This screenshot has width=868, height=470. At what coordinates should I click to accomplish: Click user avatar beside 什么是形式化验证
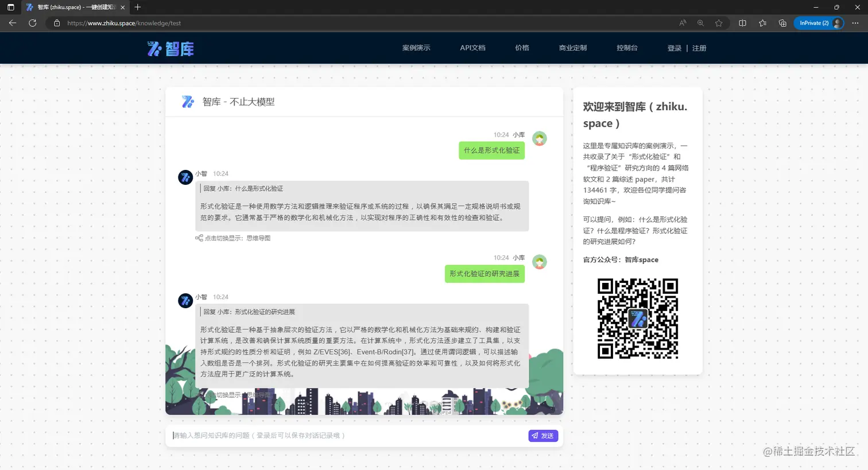[x=540, y=139]
